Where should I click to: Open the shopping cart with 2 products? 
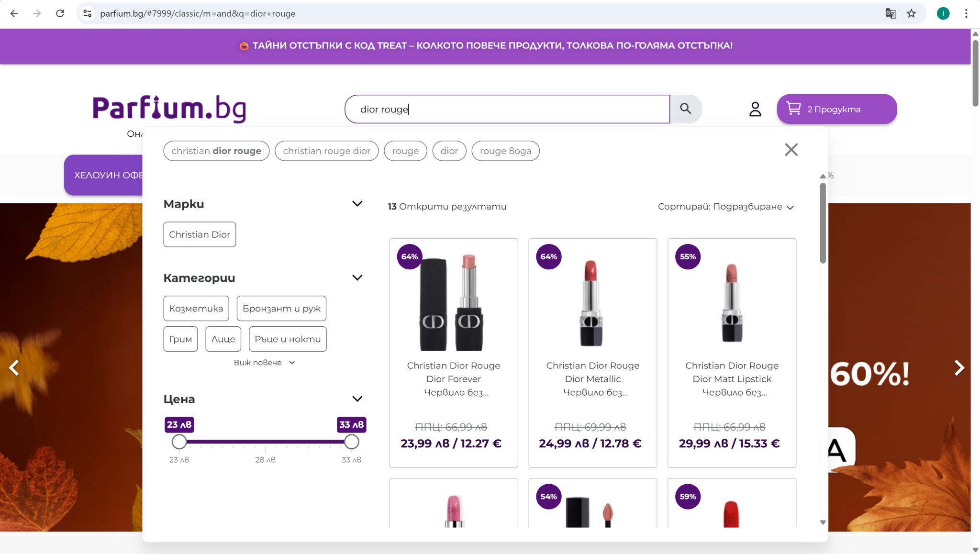pyautogui.click(x=836, y=109)
